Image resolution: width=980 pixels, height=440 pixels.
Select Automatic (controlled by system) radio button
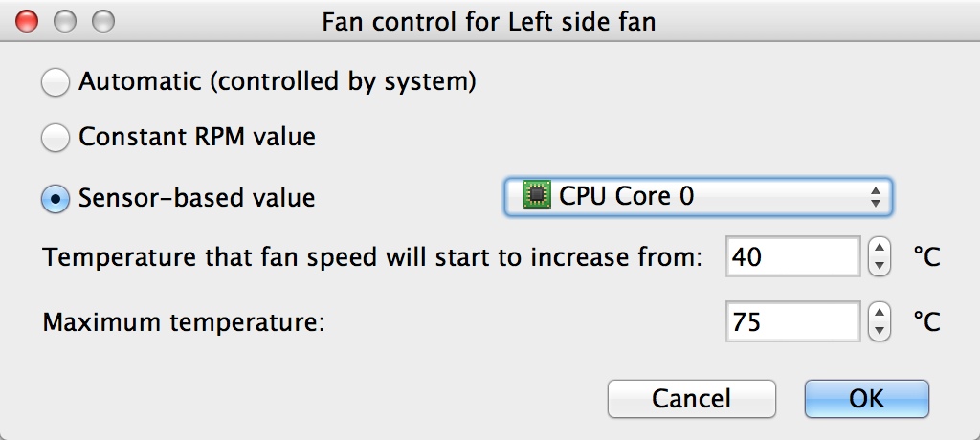point(56,83)
